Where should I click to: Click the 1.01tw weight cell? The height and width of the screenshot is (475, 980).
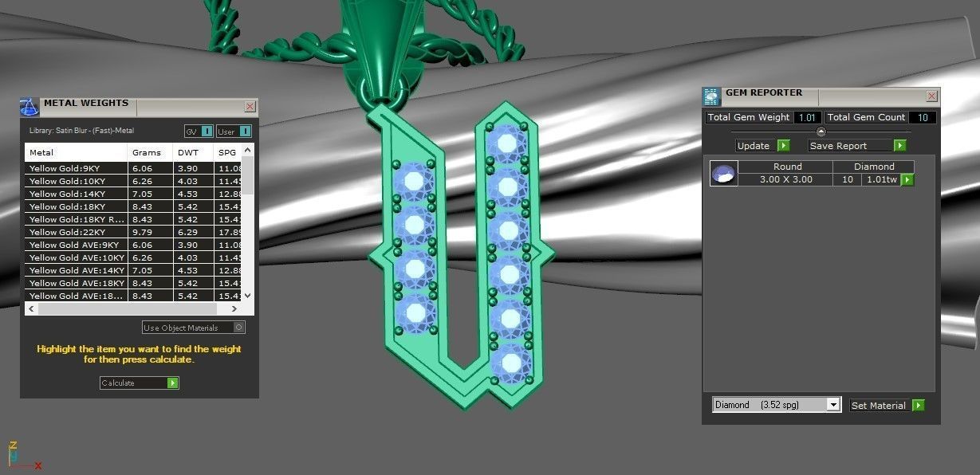pyautogui.click(x=881, y=180)
